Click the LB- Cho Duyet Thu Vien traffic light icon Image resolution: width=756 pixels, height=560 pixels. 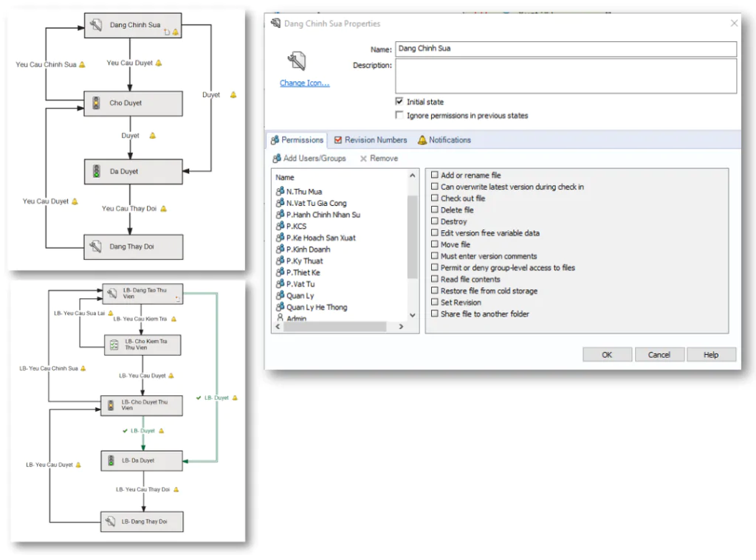coord(111,405)
